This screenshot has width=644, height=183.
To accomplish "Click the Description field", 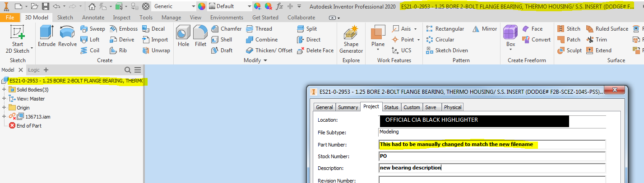I will pyautogui.click(x=492, y=168).
